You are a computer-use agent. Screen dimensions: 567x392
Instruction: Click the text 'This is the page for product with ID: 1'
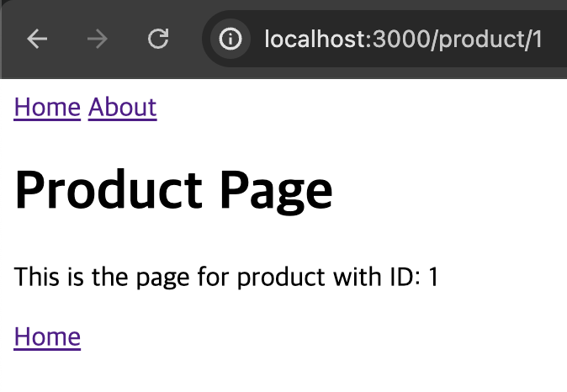coord(226,277)
